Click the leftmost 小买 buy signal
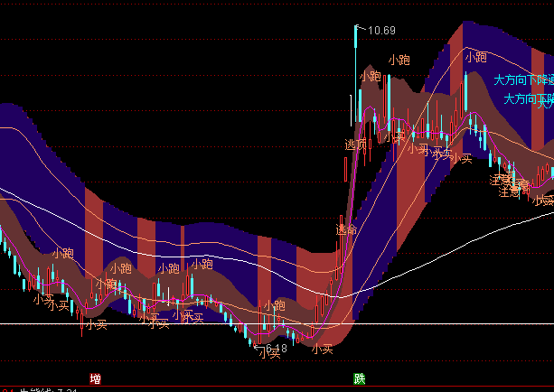 click(x=43, y=298)
